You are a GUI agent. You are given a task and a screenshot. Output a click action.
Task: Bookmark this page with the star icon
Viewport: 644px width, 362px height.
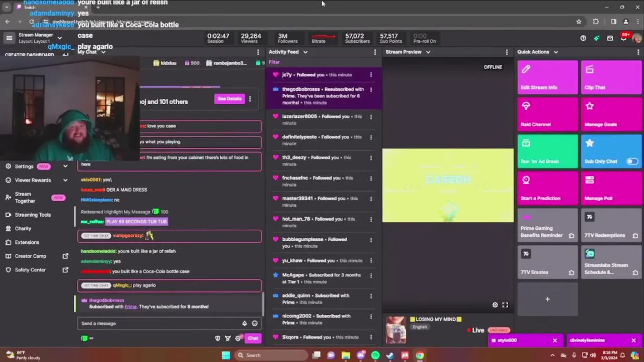(579, 22)
